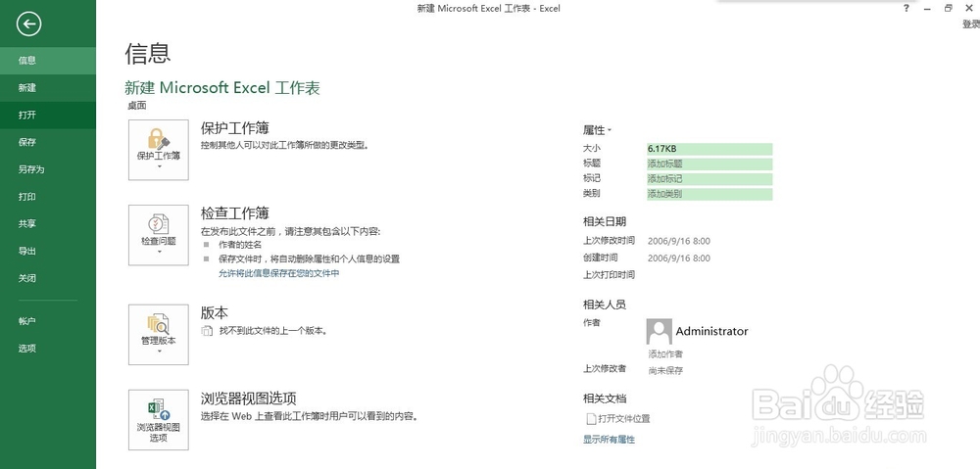Screen dimensions: 980x469
Task: Click the 添加标题 (add title) field
Action: (x=710, y=164)
